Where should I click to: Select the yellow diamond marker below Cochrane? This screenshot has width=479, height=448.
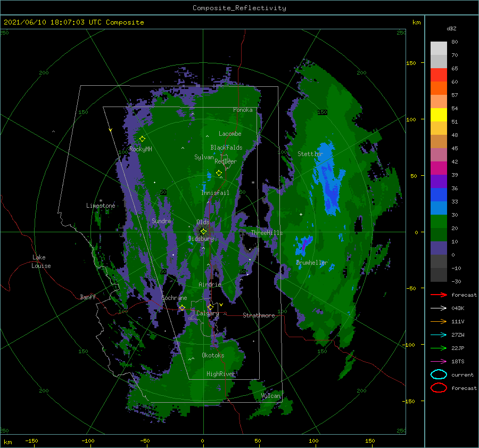tap(182, 308)
